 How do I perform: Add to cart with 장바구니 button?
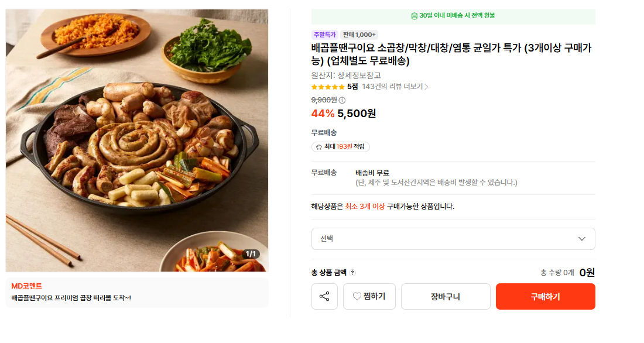(x=446, y=296)
